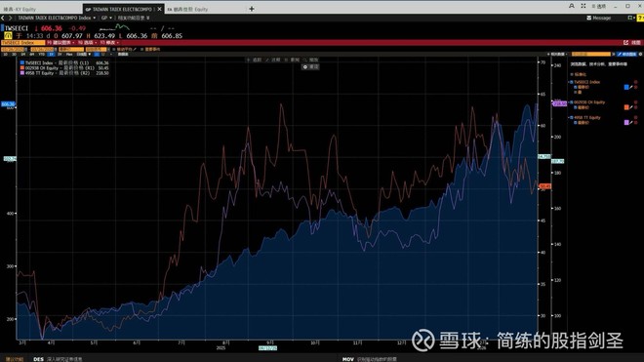Toggle last price checkbox under 002938 CH Equity
Image resolution: width=644 pixels, height=362 pixels.
[x=575, y=107]
